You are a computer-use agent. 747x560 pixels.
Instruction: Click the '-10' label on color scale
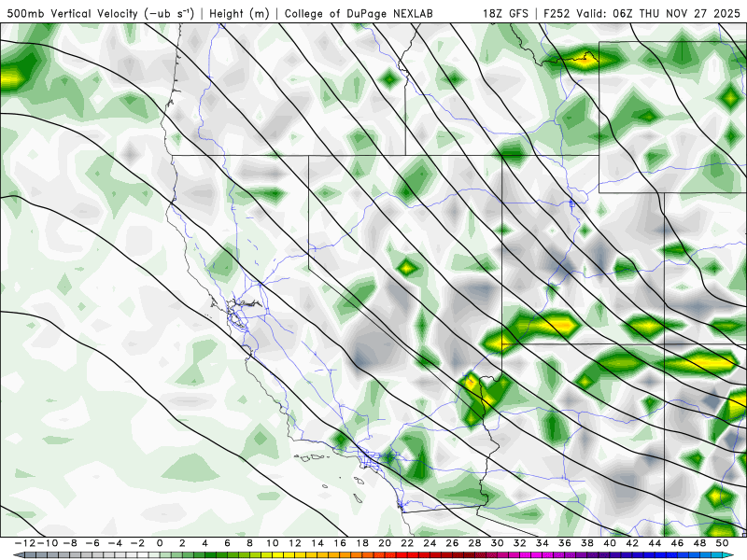pos(48,543)
